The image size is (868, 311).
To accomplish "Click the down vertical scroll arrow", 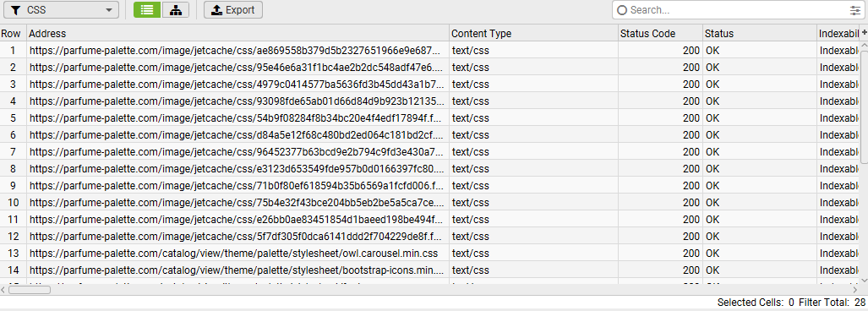I will pyautogui.click(x=864, y=280).
